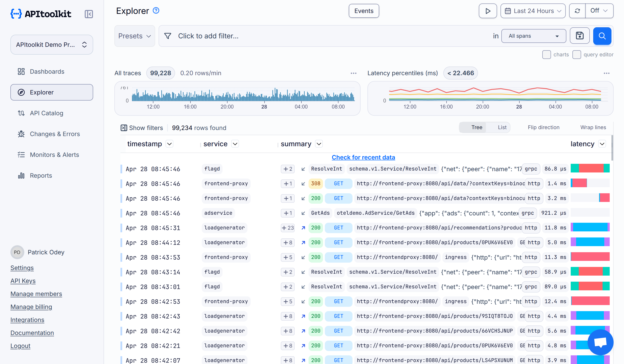Screen dimensions: 624x364
Task: Toggle the charts checkbox
Action: (546, 54)
